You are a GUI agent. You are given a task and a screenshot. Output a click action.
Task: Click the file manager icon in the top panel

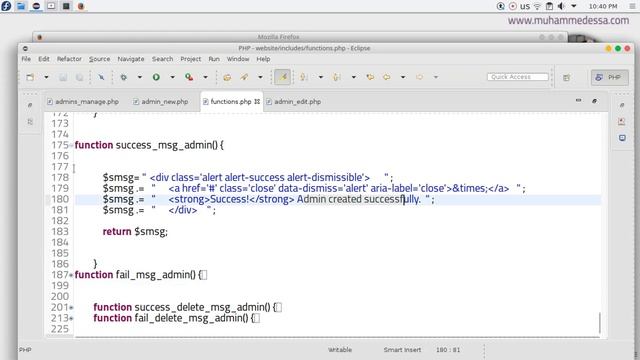click(x=21, y=6)
